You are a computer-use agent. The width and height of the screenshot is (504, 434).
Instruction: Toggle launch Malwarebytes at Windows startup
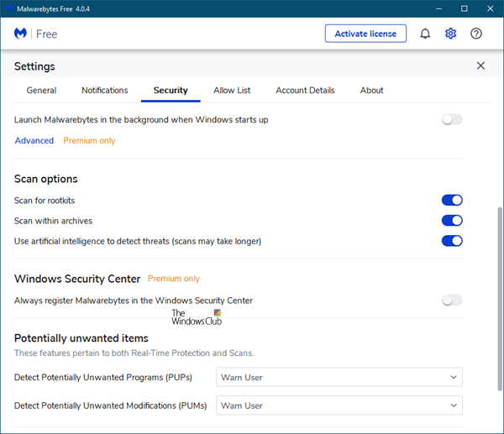pos(452,119)
